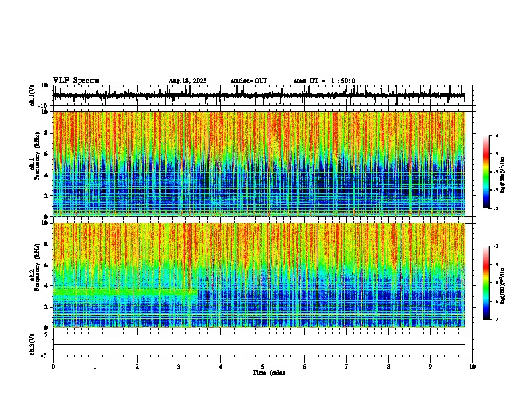Click the "VLF Spectra" title text
The height and width of the screenshot is (411, 532).
click(76, 81)
